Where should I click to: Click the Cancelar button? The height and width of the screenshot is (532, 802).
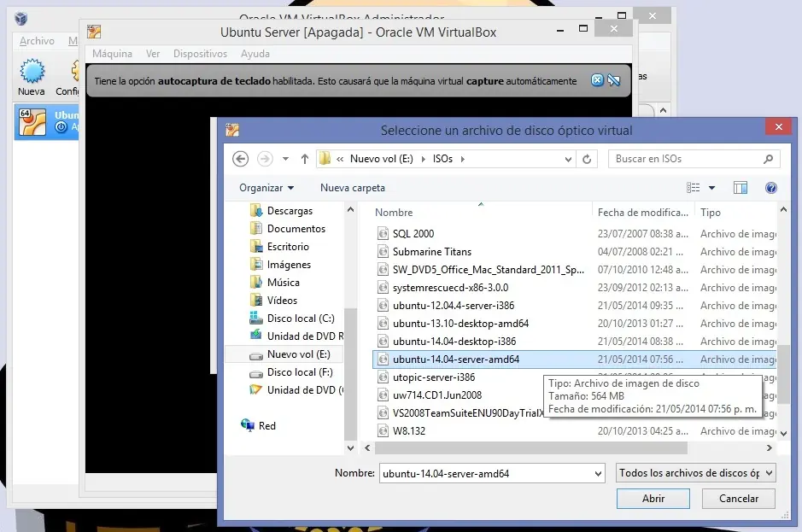[739, 499]
